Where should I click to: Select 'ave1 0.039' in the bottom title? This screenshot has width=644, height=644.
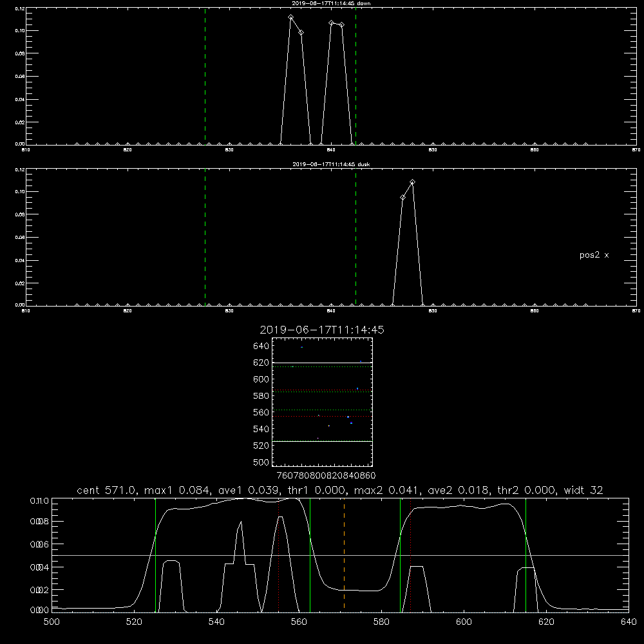tap(248, 490)
